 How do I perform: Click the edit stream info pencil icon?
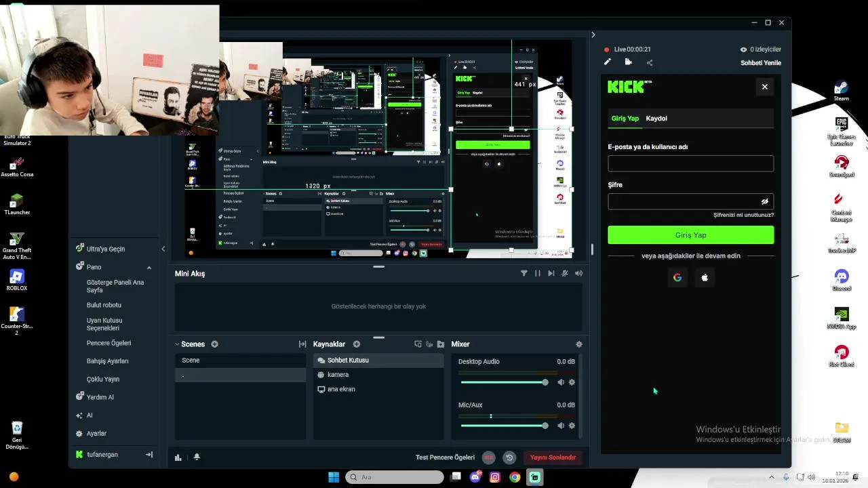(608, 62)
